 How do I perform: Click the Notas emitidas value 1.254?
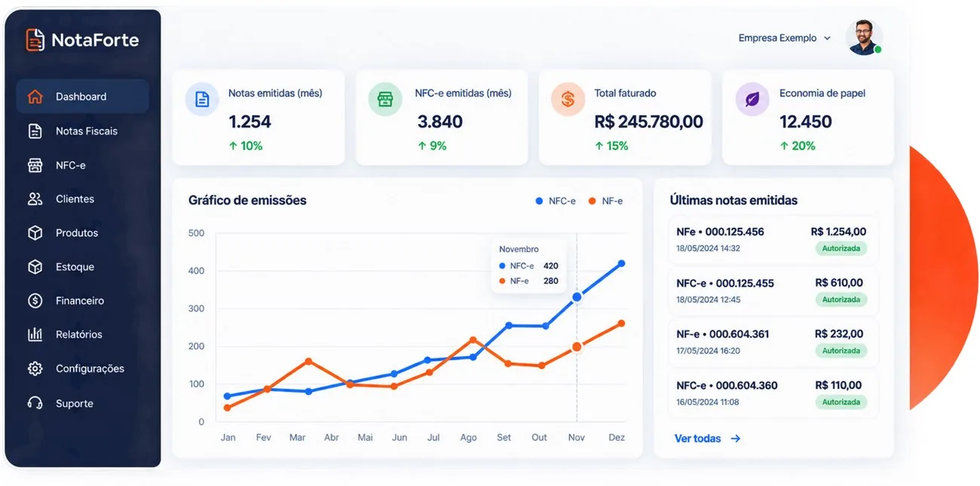point(250,122)
